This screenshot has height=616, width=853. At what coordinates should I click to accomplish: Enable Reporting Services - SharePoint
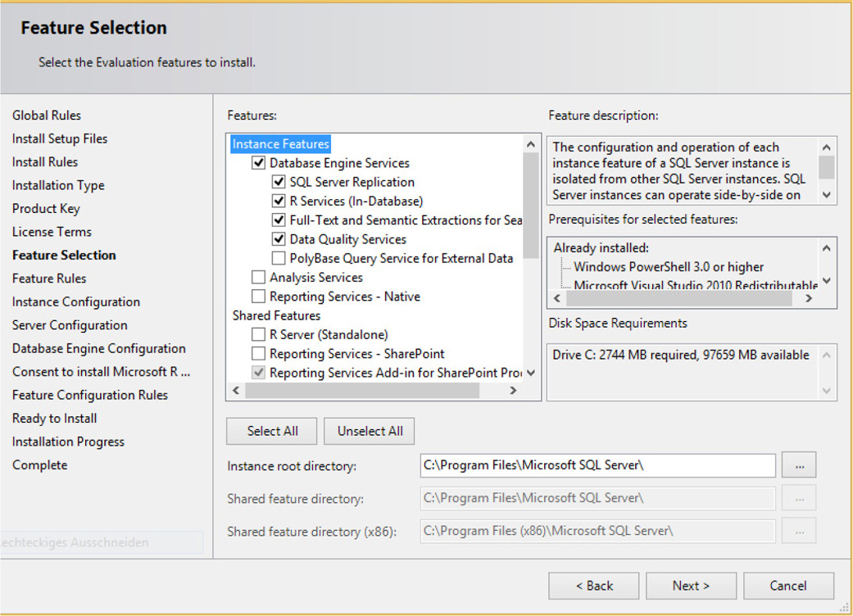(258, 353)
